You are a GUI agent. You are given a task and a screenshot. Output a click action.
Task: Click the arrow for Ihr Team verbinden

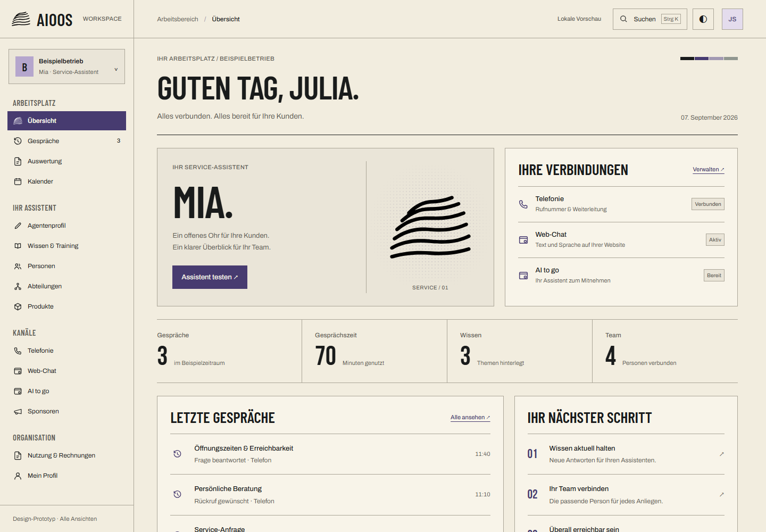tap(722, 495)
